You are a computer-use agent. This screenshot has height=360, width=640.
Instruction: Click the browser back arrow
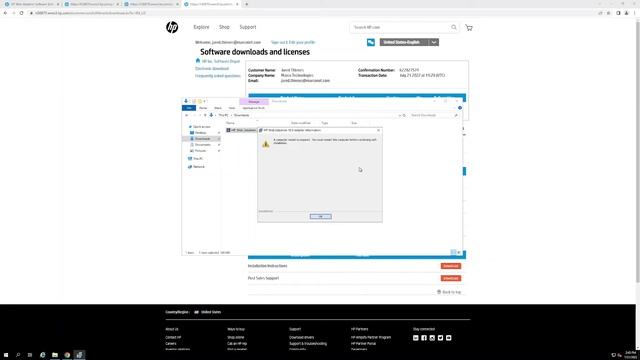[5, 13]
